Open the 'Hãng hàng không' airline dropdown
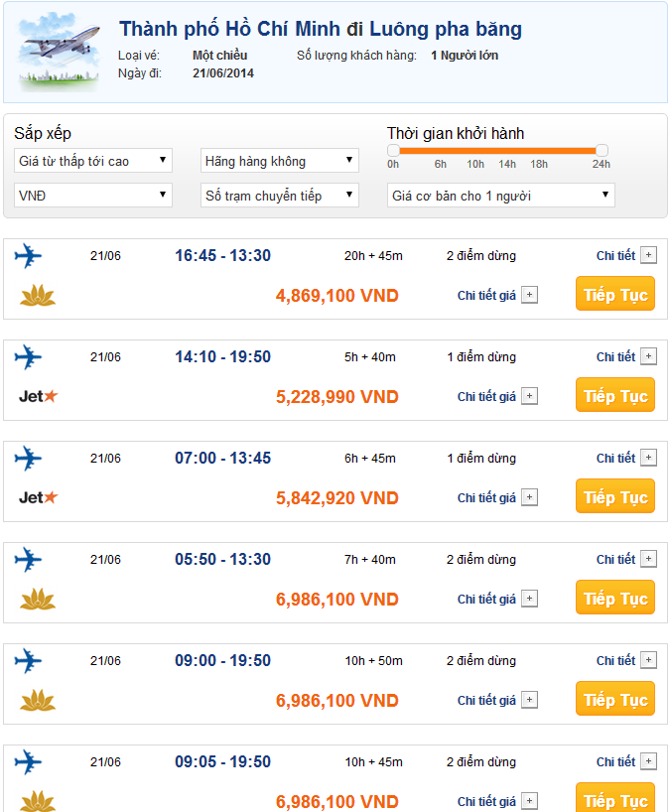The image size is (670, 812). [x=279, y=161]
